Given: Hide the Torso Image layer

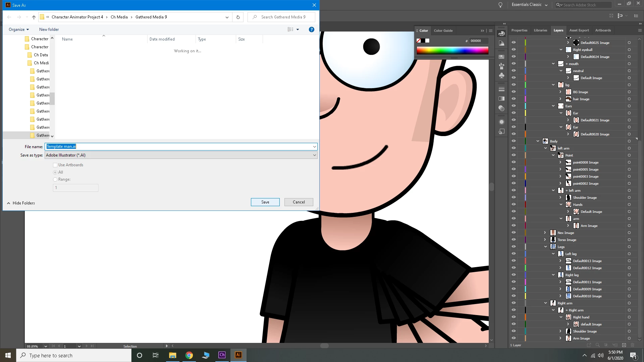Looking at the screenshot, I should point(514,240).
